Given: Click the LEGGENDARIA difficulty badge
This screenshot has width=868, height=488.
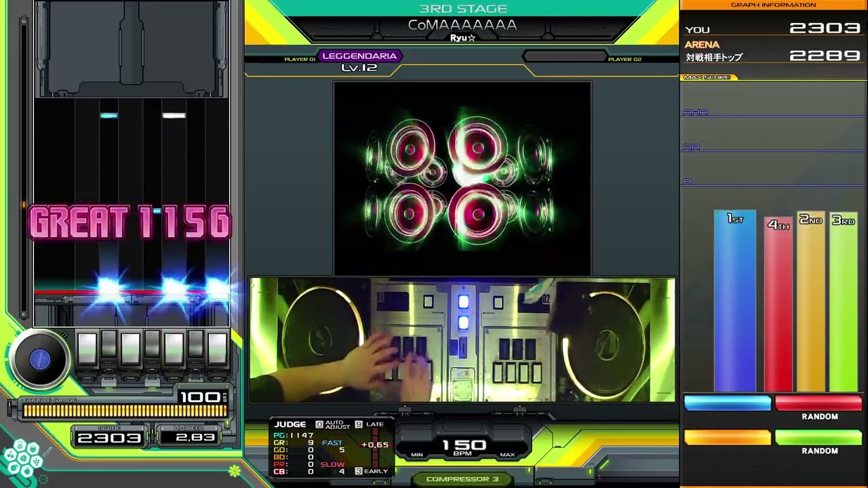Looking at the screenshot, I should tap(359, 56).
